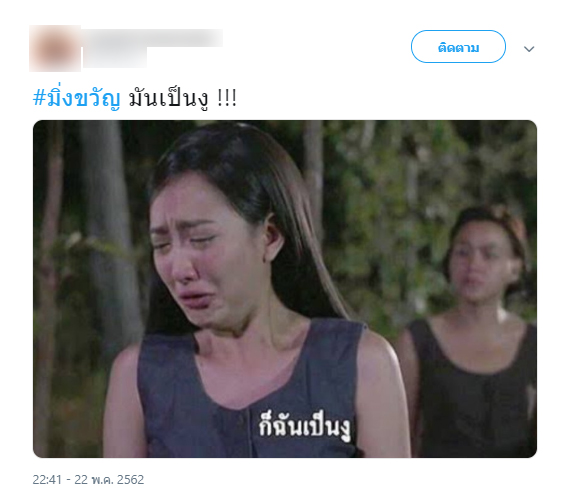Open the blurred profile avatar
570x492 pixels.
[55, 48]
